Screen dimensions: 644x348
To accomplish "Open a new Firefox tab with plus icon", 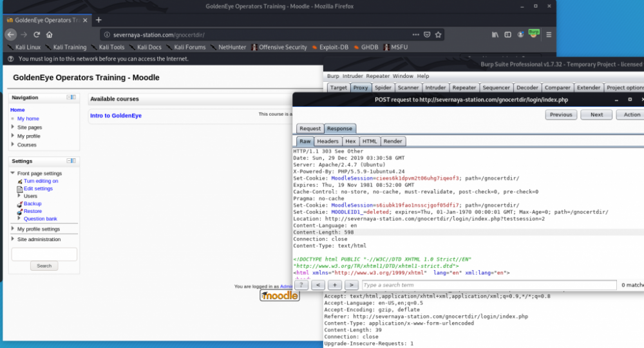I will pyautogui.click(x=99, y=20).
